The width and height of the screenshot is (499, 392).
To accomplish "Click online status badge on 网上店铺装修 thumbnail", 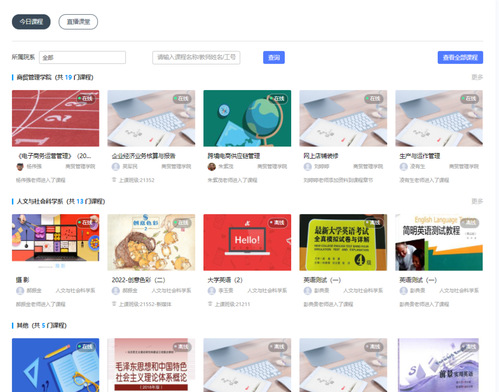I will point(373,99).
